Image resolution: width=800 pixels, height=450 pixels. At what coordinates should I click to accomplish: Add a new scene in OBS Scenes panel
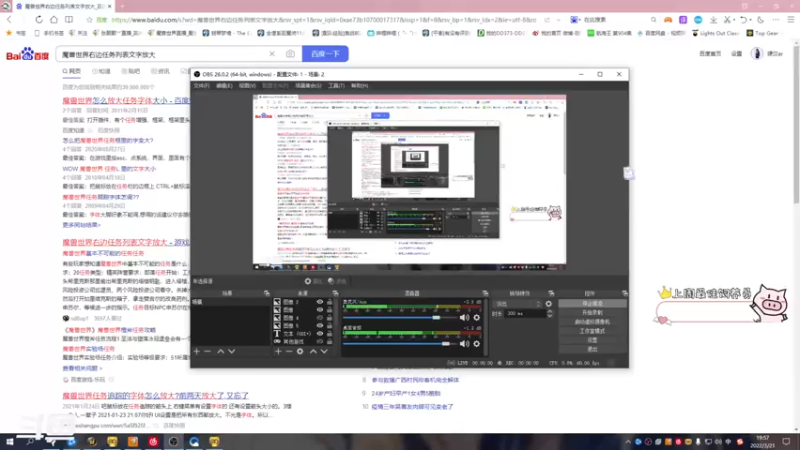(x=196, y=351)
